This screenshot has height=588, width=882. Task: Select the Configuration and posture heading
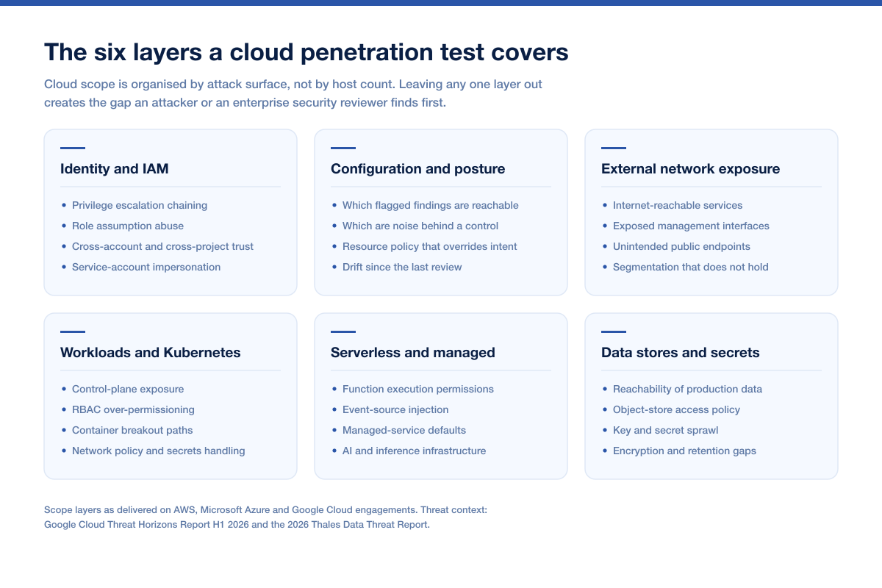418,169
